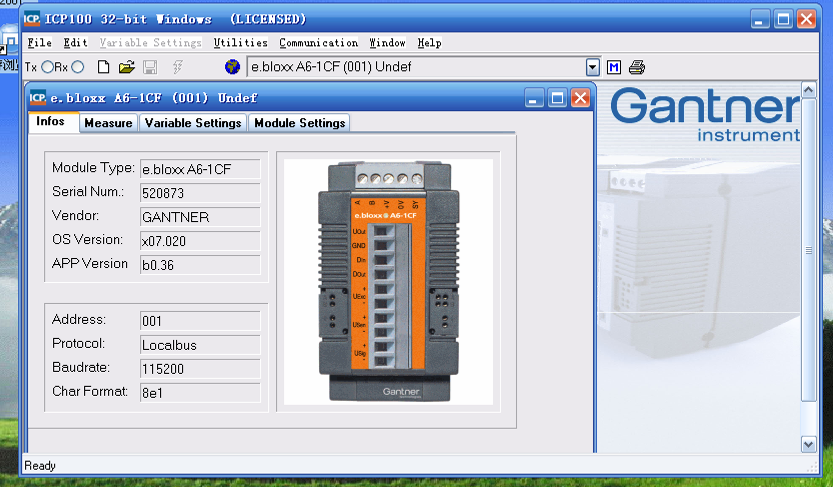Click the Vendor: label
The height and width of the screenshot is (487, 833).
75,216
